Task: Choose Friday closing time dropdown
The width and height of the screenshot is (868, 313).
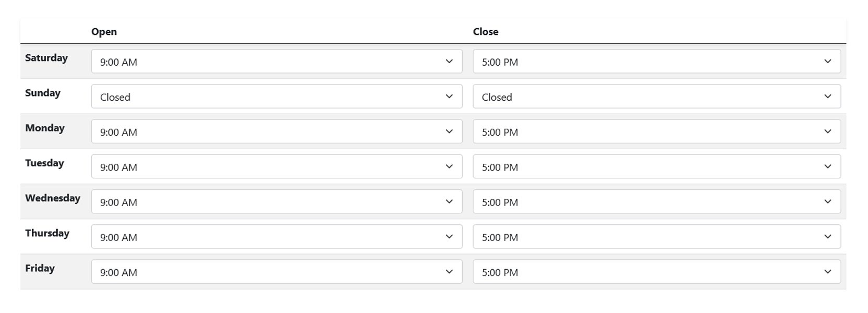Action: tap(656, 272)
